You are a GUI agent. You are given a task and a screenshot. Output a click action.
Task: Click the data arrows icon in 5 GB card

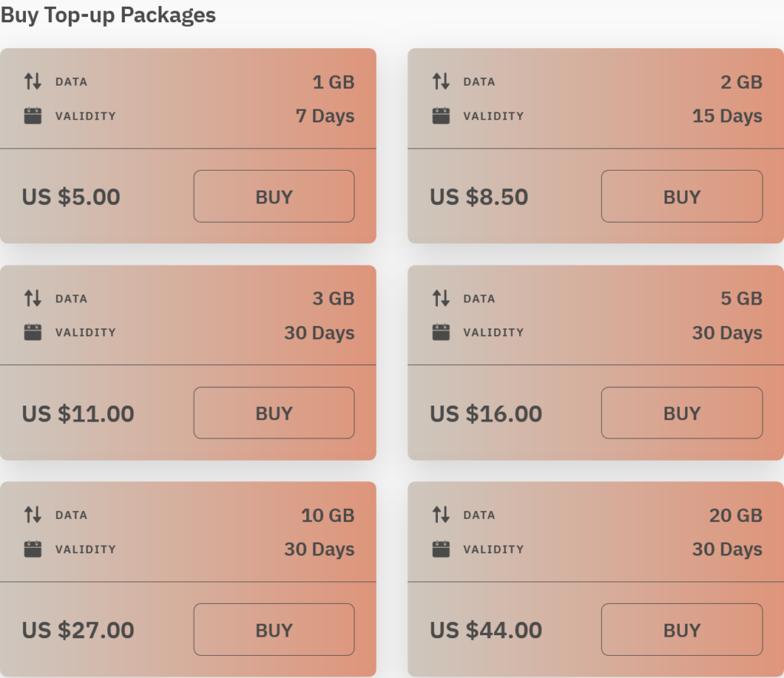[441, 298]
